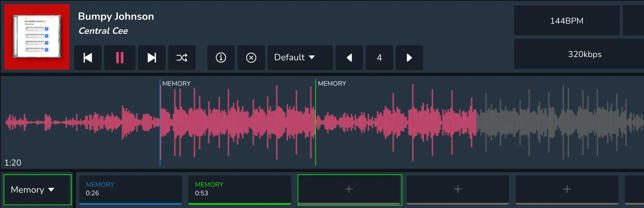Click the Bumpy Johnson album artwork
644x208 pixels.
(37, 37)
